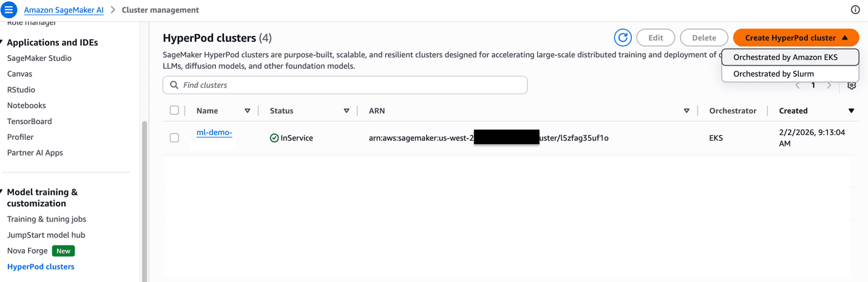
Task: Open the hamburger navigation menu icon
Action: click(x=9, y=10)
